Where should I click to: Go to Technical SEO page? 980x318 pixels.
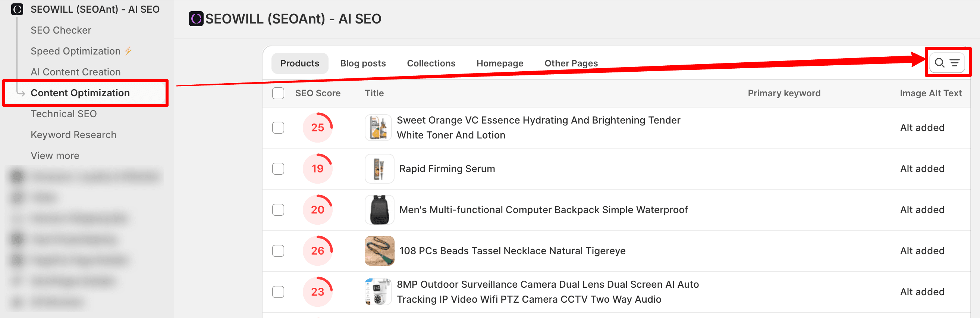pos(63,113)
